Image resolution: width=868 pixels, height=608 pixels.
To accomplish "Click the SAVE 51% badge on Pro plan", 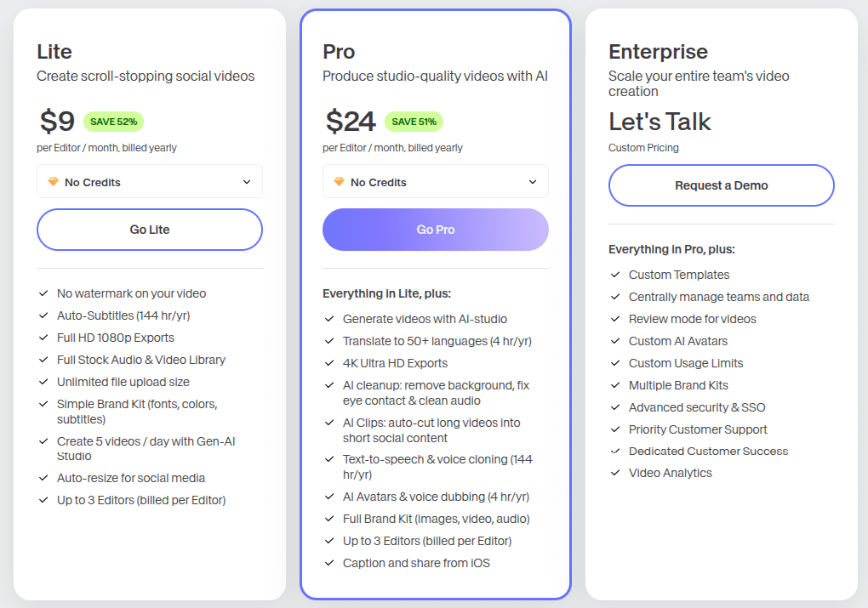I will (x=415, y=122).
